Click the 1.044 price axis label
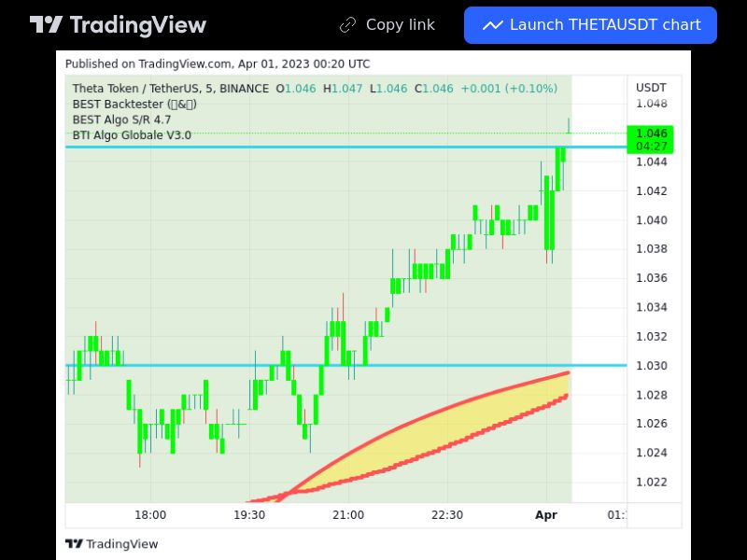Screen dimensions: 747x560 point(651,161)
